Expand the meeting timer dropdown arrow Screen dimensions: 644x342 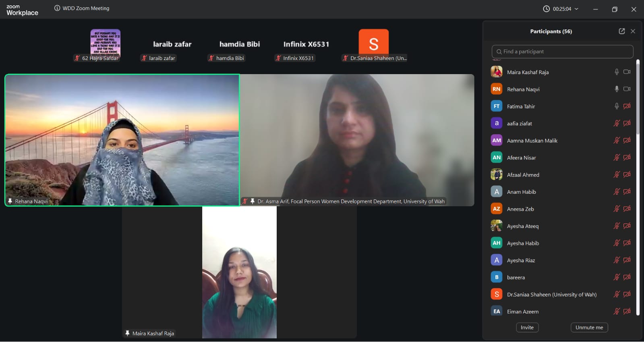pos(576,9)
